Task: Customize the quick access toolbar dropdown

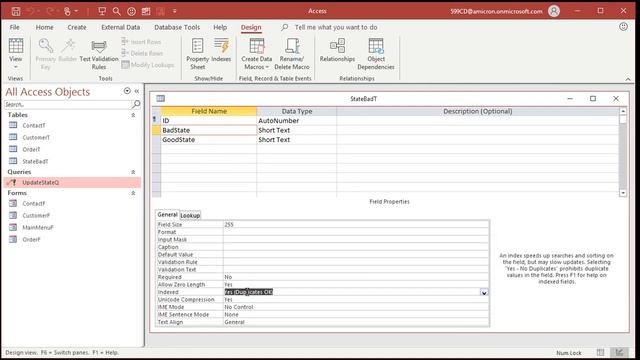Action: pyautogui.click(x=174, y=11)
